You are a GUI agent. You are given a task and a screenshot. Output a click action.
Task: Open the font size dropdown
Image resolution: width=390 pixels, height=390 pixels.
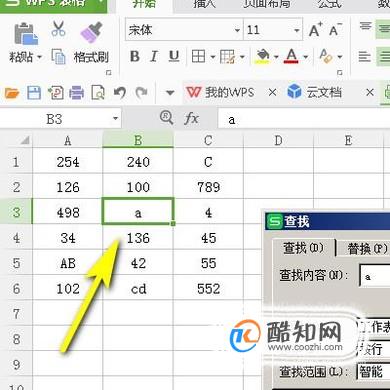[x=297, y=30]
